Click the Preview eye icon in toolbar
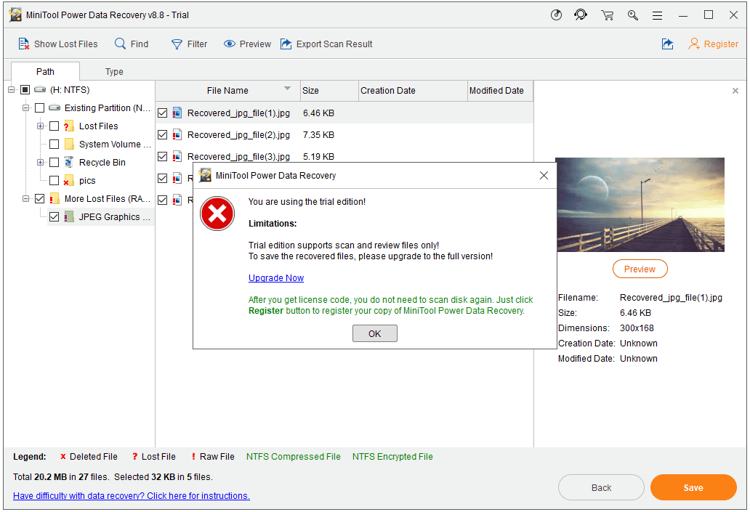The height and width of the screenshot is (512, 750). (x=230, y=44)
